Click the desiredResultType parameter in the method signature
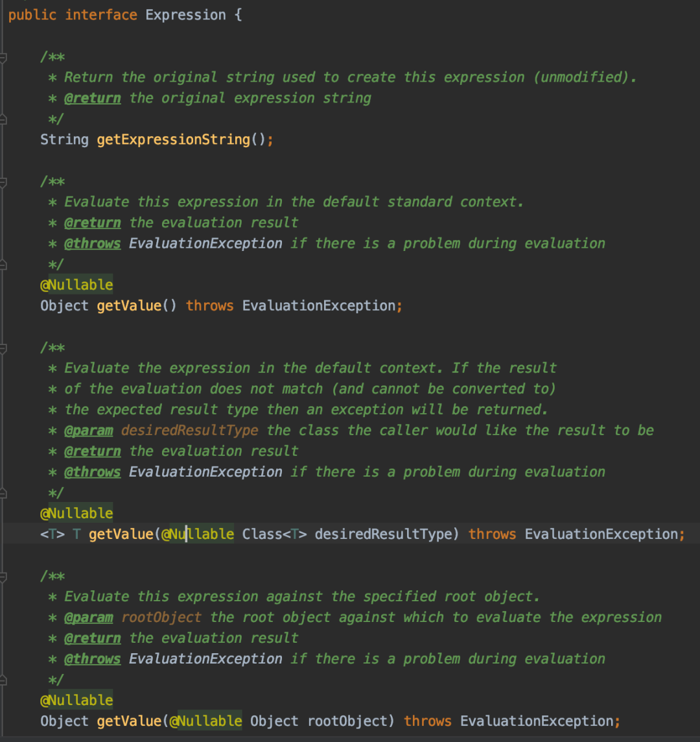Viewport: 700px width, 742px height. pyautogui.click(x=383, y=534)
